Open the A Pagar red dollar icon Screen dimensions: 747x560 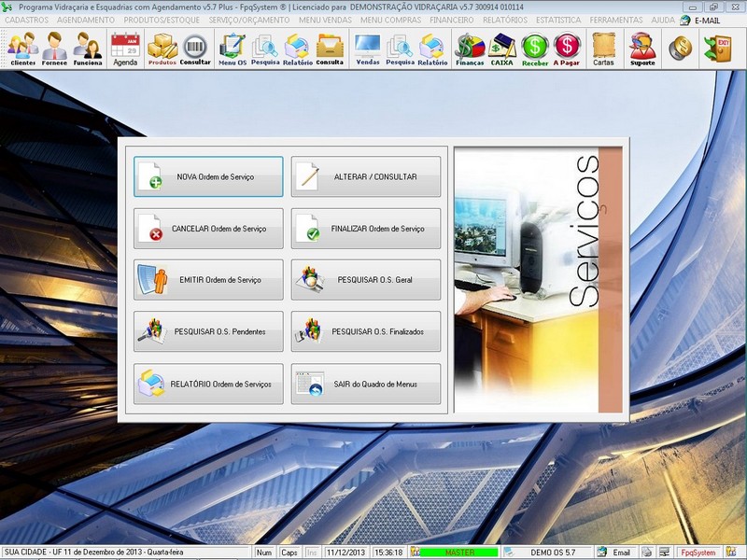click(x=567, y=49)
